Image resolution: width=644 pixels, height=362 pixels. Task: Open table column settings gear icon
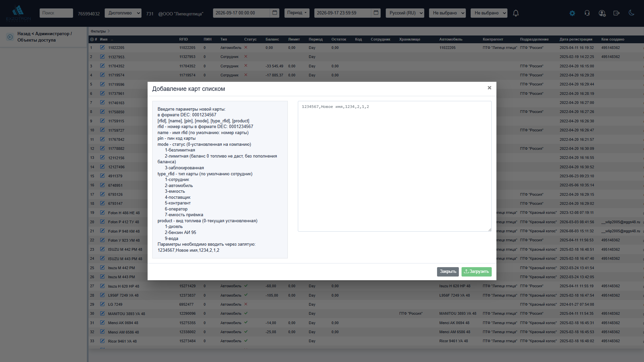92,39
